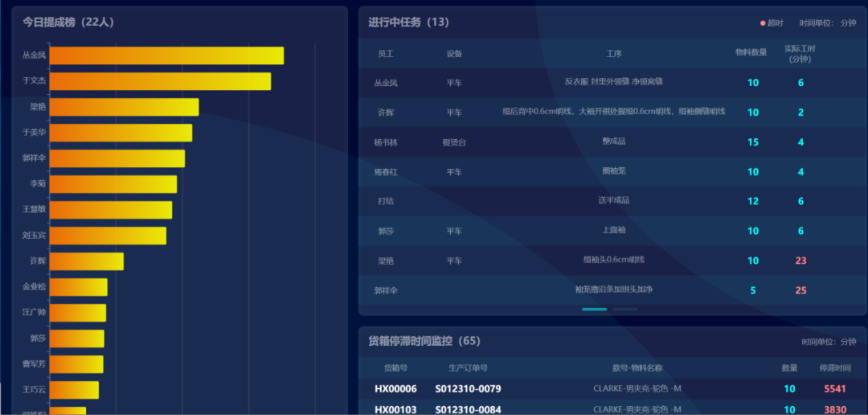Click quantity 12 in the 打结 row
This screenshot has height=415, width=868.
tap(753, 201)
